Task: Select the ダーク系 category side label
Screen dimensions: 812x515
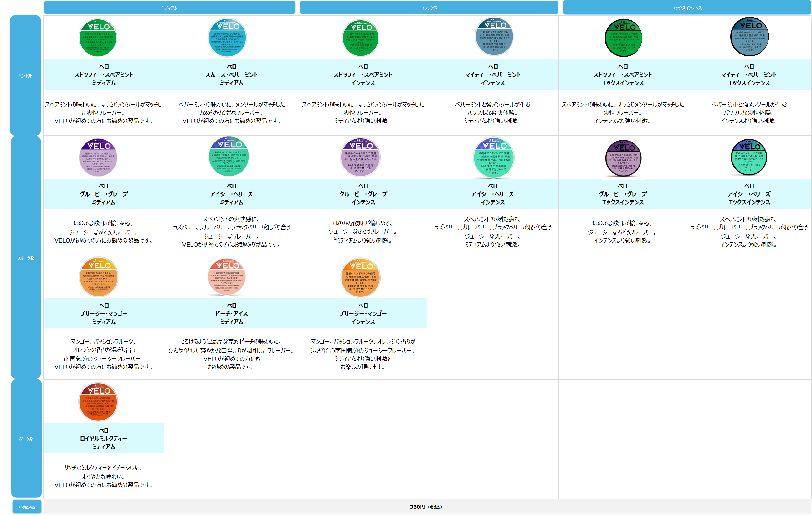Action: pyautogui.click(x=26, y=438)
